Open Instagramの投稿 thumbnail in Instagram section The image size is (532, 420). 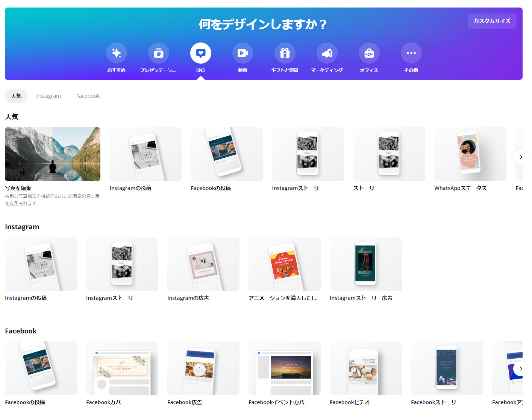[41, 264]
